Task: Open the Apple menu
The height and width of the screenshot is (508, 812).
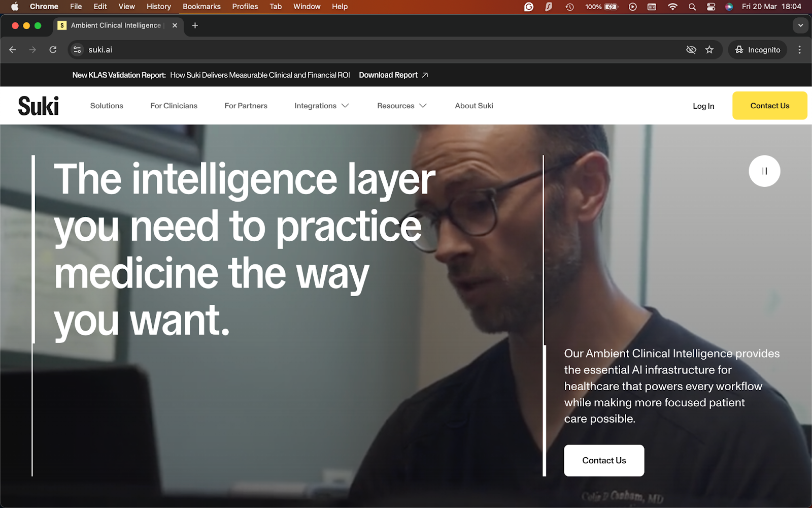Action: point(15,7)
